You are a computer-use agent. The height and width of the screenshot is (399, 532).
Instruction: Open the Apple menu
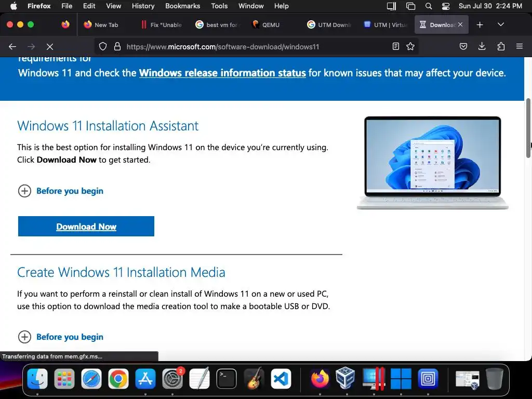[14, 6]
